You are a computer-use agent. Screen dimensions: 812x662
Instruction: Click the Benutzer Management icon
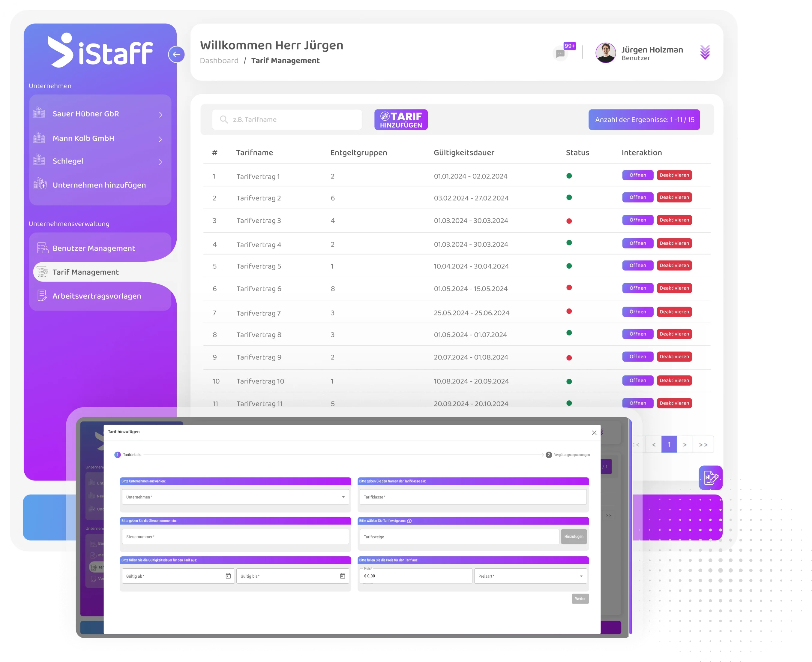click(x=42, y=248)
